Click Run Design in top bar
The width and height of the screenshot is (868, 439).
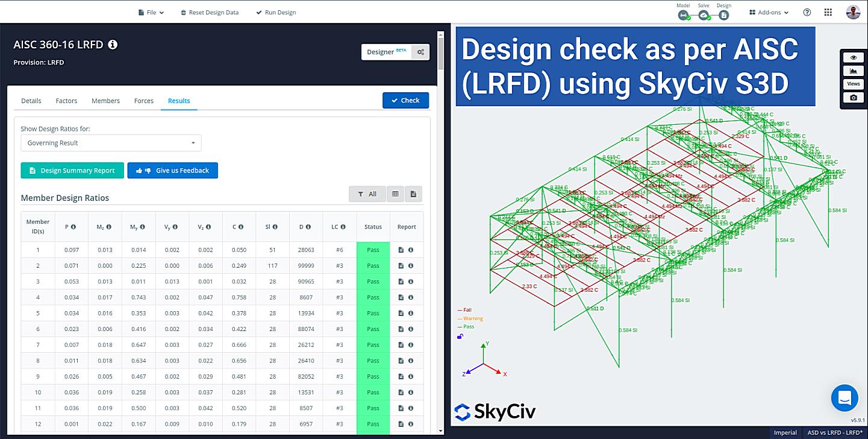click(276, 12)
